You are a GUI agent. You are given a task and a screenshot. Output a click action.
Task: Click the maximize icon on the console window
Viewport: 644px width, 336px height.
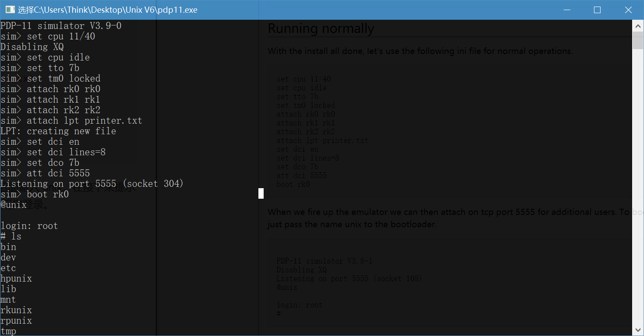(597, 9)
